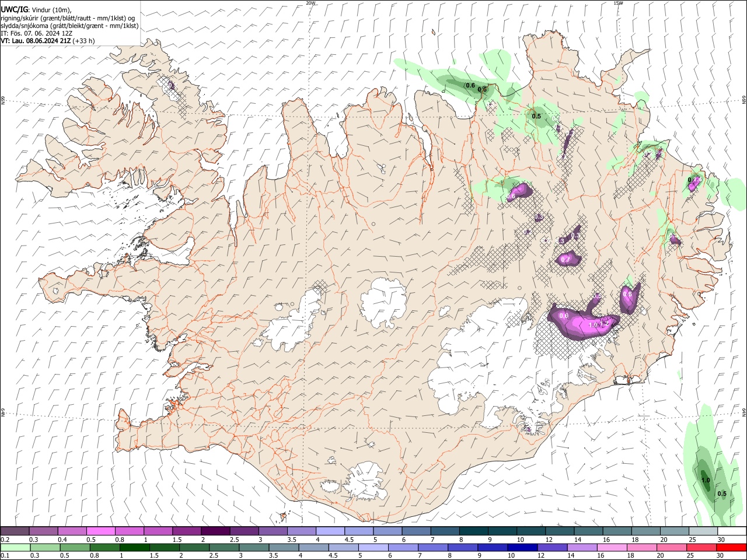Pick the light grey swatch ending snow scale
The height and width of the screenshot is (560, 747).
(x=703, y=531)
